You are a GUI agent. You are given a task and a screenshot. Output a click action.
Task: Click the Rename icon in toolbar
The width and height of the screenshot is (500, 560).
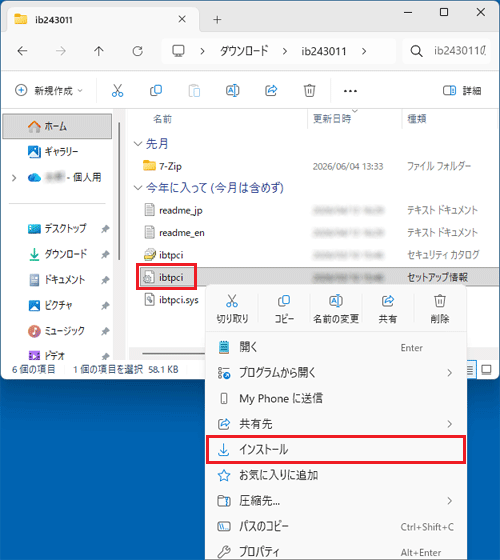[x=232, y=91]
